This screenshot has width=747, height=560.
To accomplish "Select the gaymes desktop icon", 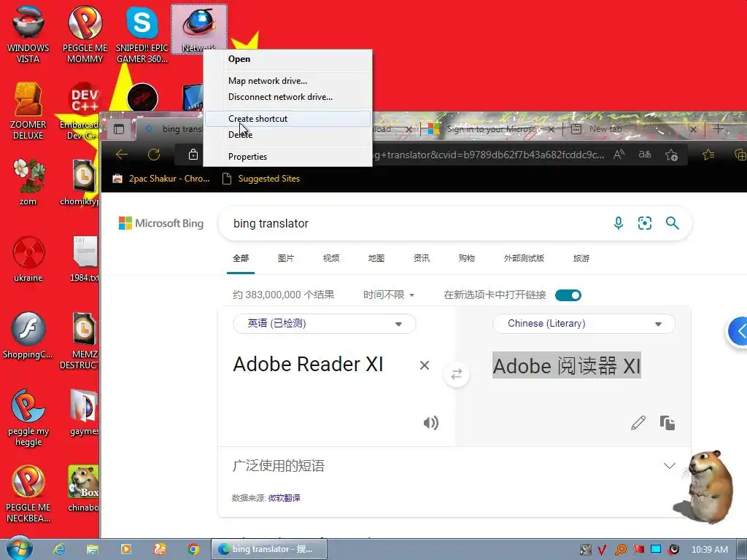I will click(84, 412).
